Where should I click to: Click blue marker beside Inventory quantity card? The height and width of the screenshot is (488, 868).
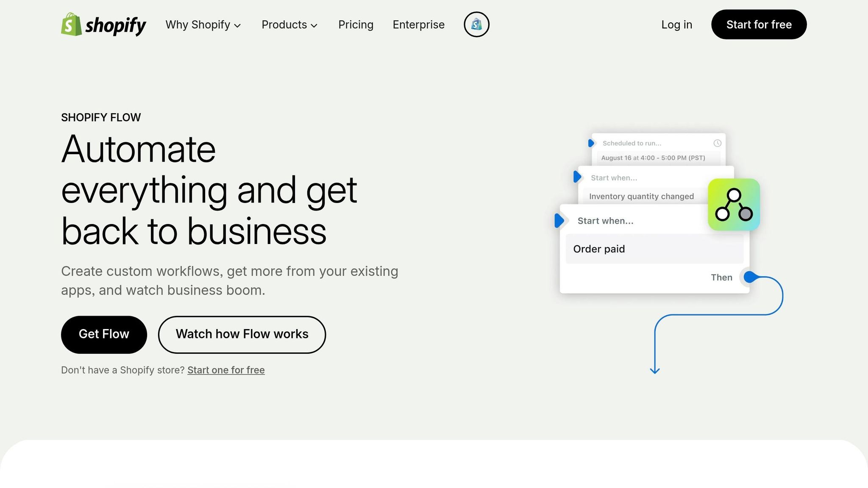[577, 177]
